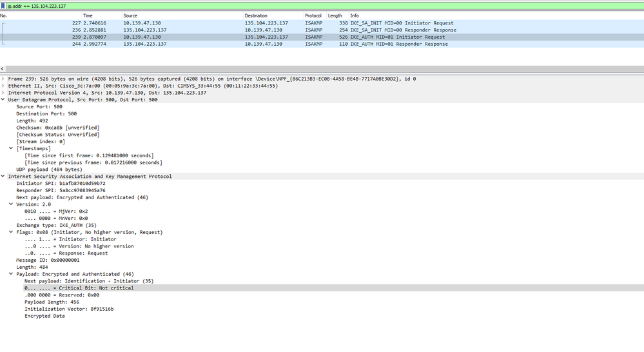
Task: Expand the Frame 239 details
Action: click(x=3, y=79)
